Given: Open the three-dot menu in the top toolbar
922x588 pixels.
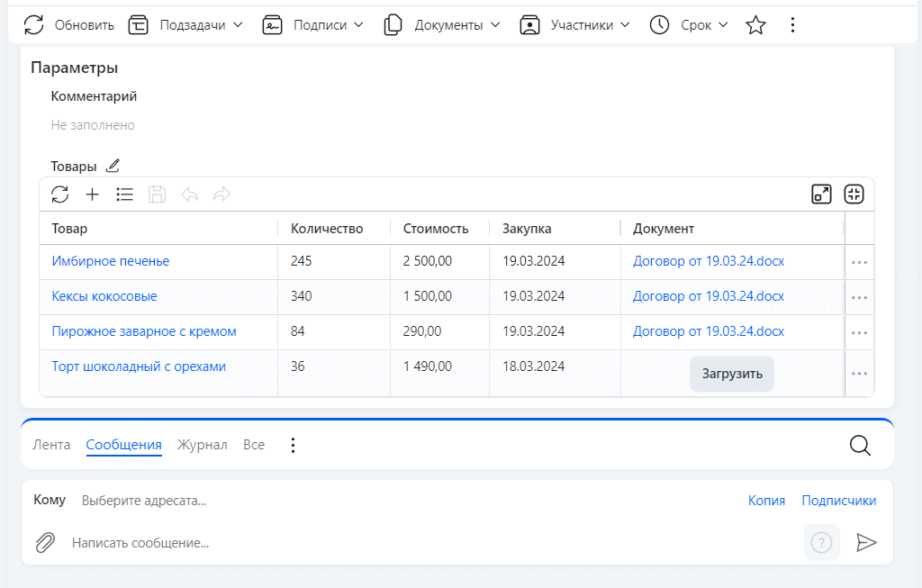Looking at the screenshot, I should click(x=792, y=24).
